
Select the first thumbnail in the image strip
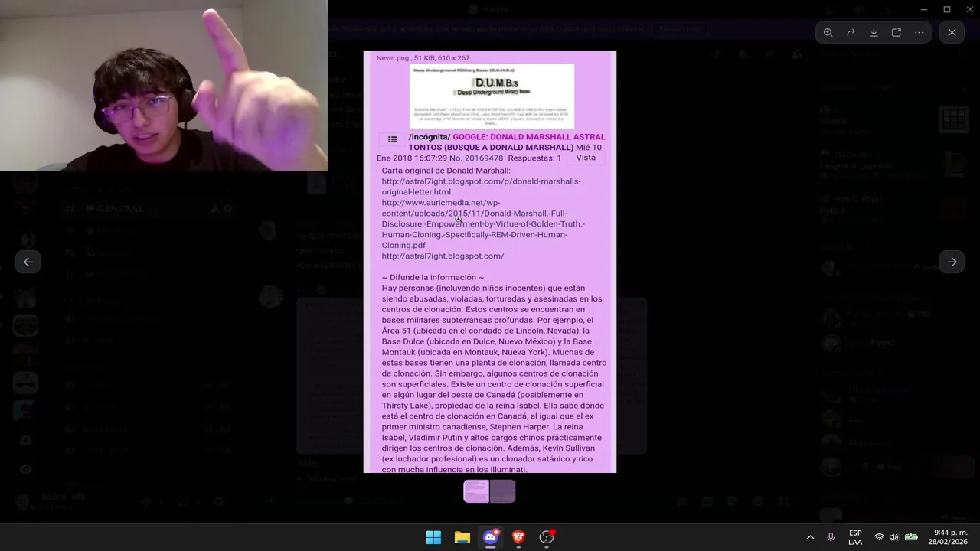[476, 491]
